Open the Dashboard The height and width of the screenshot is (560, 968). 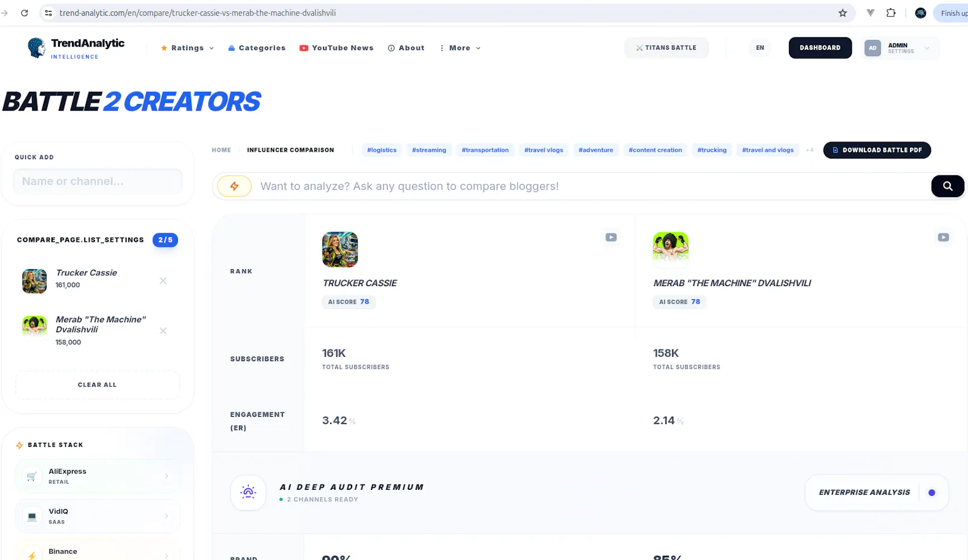820,48
